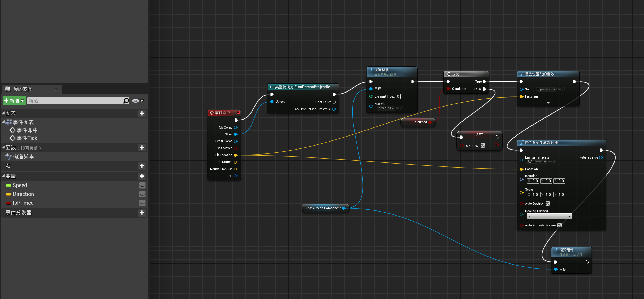Screen dimensions: 644x299
Task: Open Pooling Method dropdown
Action: pos(549,216)
